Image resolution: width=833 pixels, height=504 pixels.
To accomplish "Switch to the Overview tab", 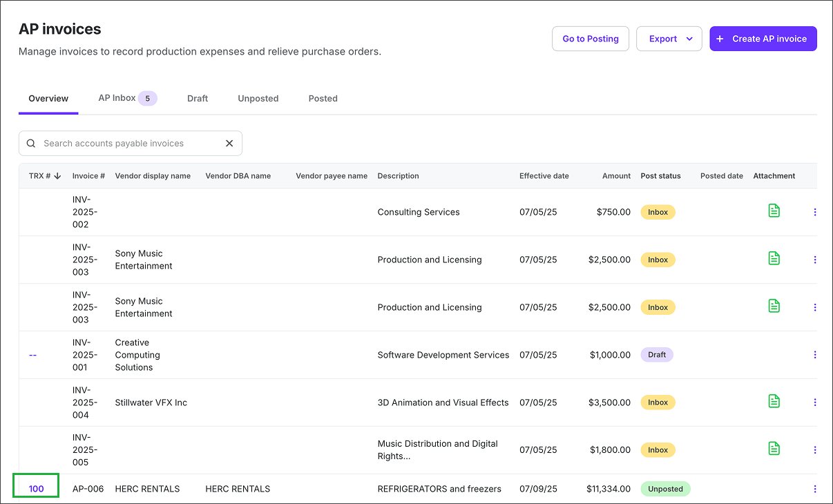I will [48, 99].
